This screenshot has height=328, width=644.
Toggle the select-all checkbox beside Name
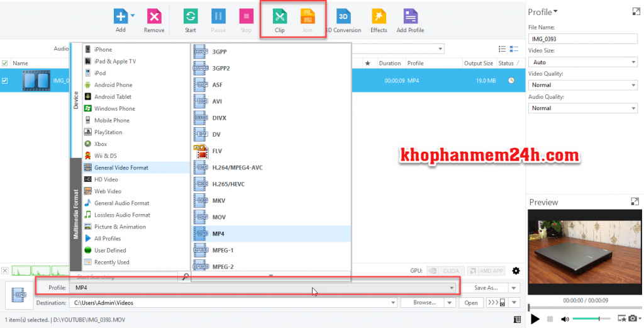coord(5,64)
